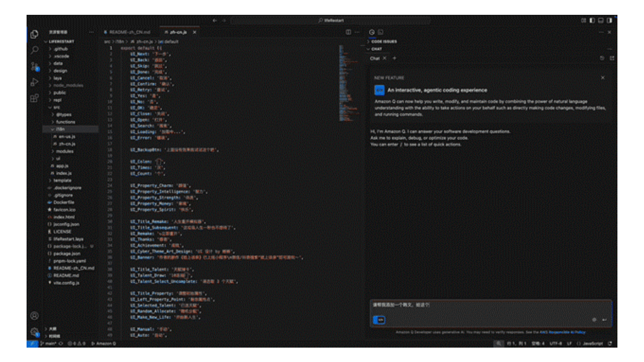Open a new chat tab with plus icon

394,58
